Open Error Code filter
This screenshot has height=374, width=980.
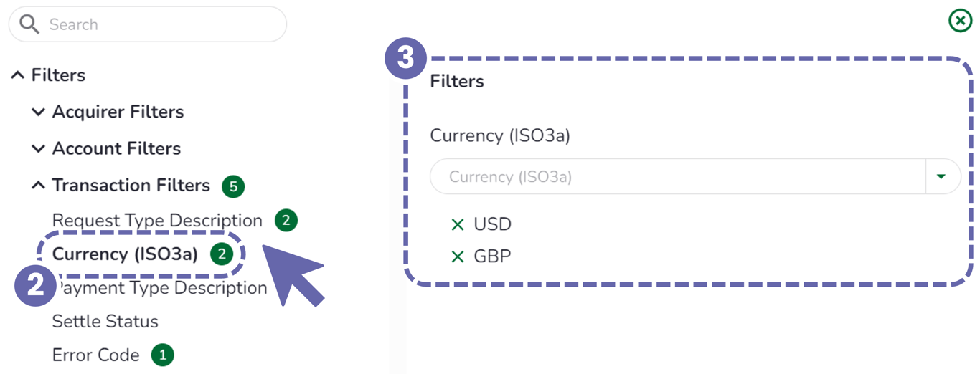click(x=96, y=355)
